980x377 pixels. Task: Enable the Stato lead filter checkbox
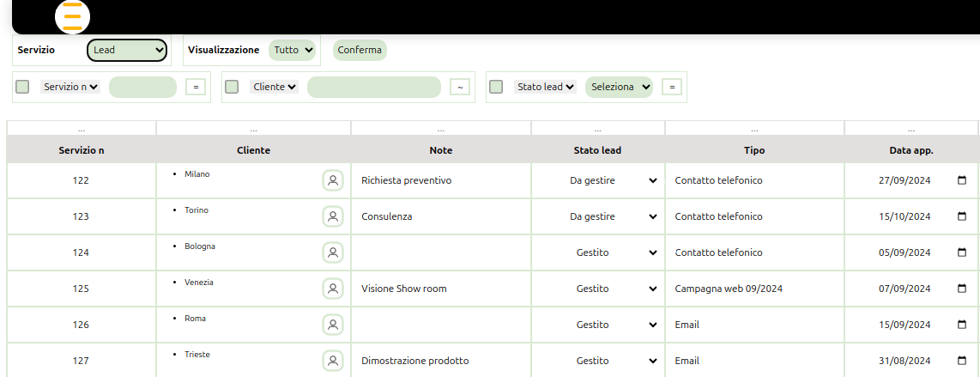pos(496,87)
